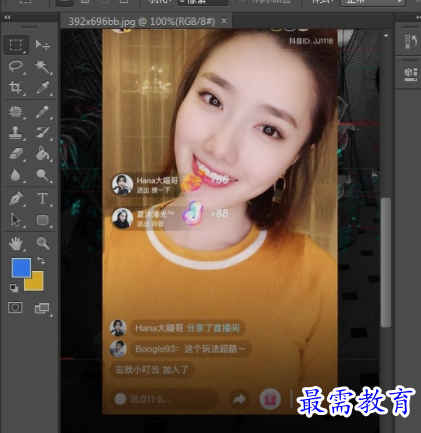
Task: Expand the tools panel with double arrows
Action: (7, 17)
